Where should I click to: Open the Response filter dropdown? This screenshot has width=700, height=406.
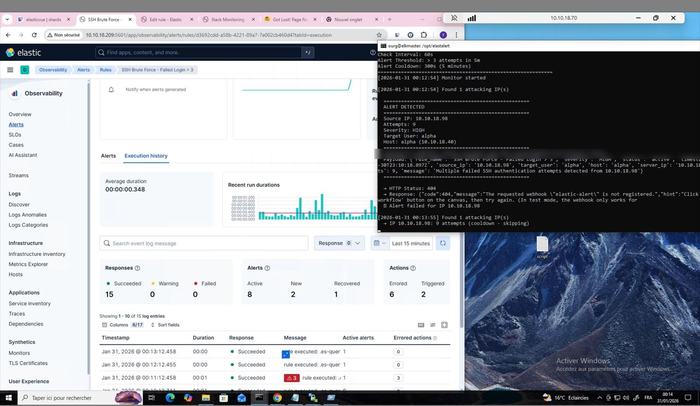[x=339, y=243]
